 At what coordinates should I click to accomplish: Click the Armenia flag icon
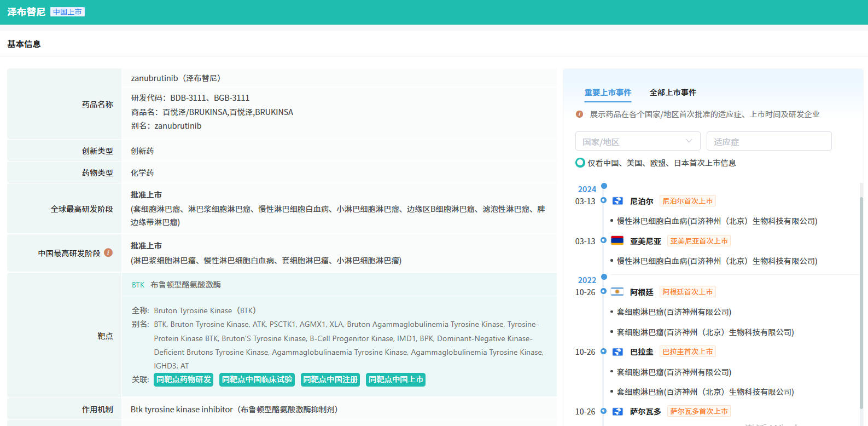pyautogui.click(x=617, y=241)
